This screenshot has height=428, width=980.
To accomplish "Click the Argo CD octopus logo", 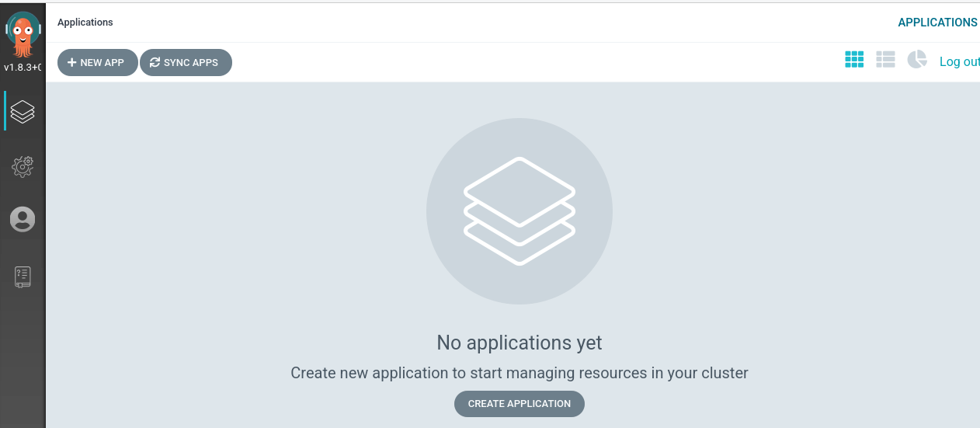I will [23, 34].
